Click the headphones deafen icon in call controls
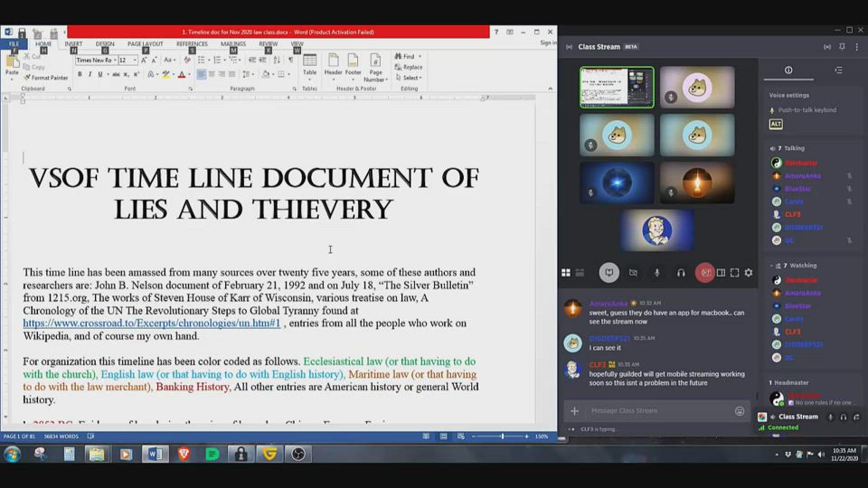The image size is (868, 488). (681, 272)
